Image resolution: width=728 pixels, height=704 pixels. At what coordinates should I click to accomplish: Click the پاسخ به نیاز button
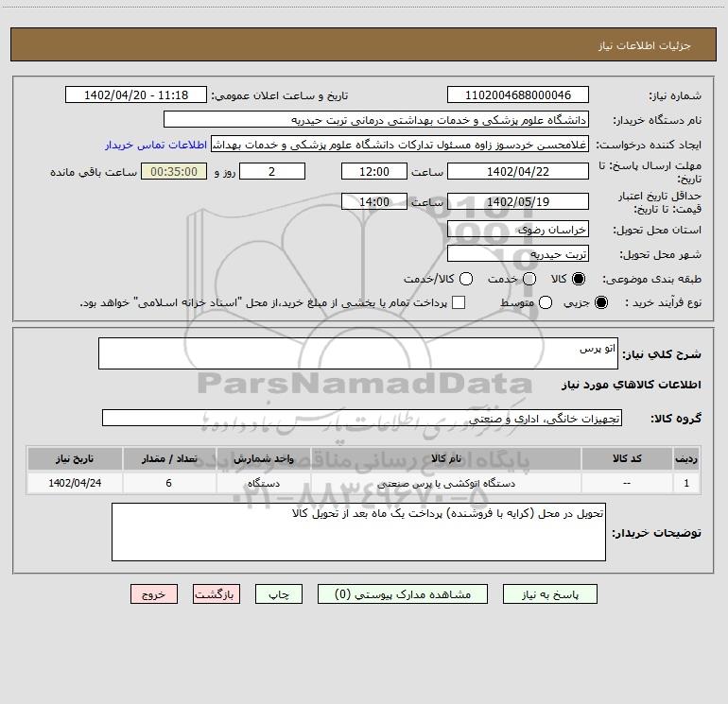tap(549, 594)
